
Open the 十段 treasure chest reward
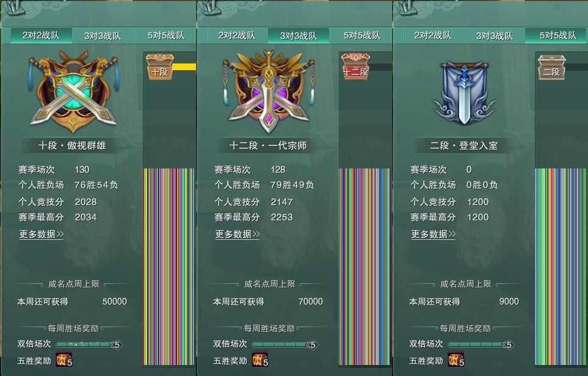(160, 67)
